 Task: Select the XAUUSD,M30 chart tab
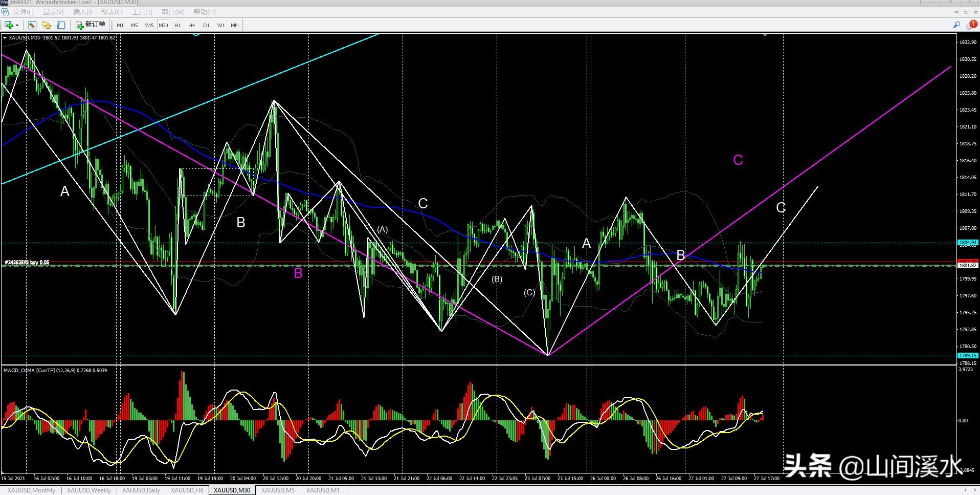pos(232,490)
